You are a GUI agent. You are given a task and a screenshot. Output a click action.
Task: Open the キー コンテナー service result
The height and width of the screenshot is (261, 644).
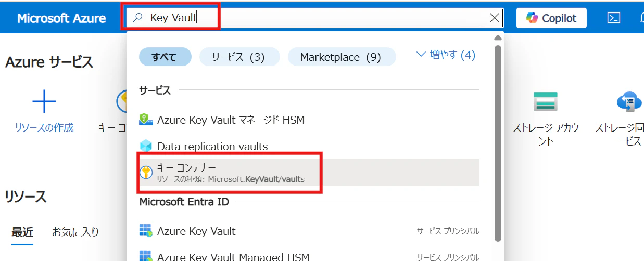click(x=309, y=172)
